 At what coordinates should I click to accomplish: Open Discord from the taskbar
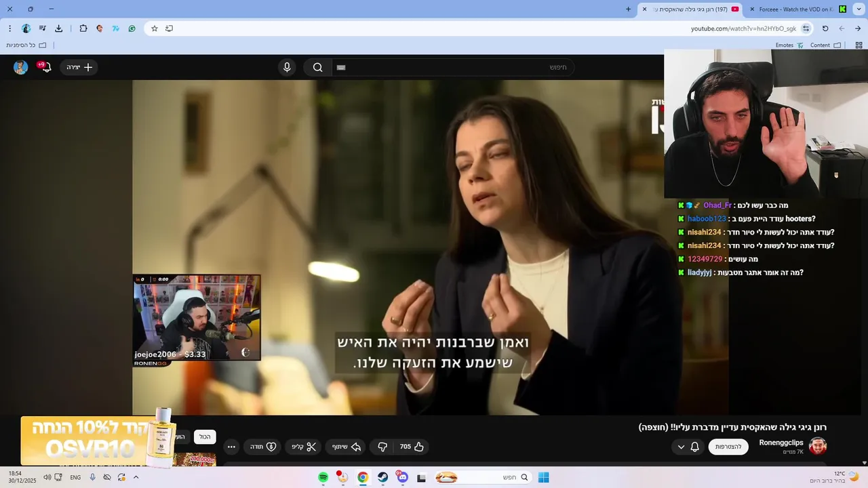coord(402,477)
